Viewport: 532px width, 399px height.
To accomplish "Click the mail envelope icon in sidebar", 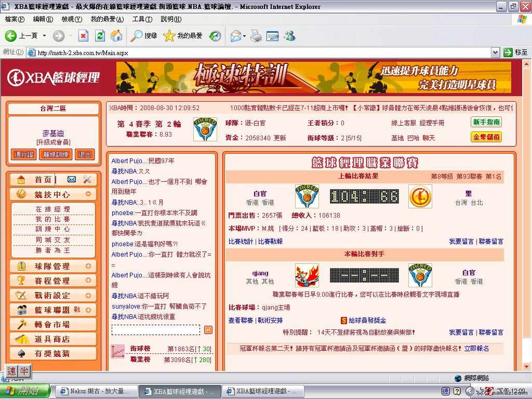I will pyautogui.click(x=72, y=179).
